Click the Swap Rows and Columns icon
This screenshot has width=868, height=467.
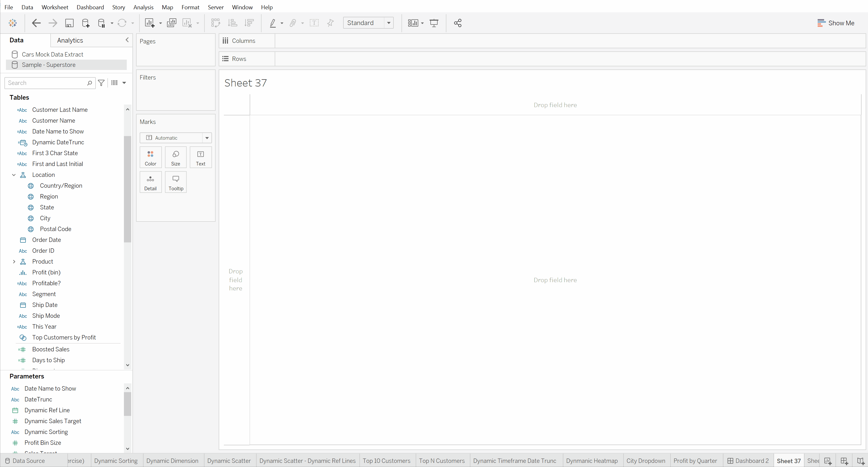point(215,23)
